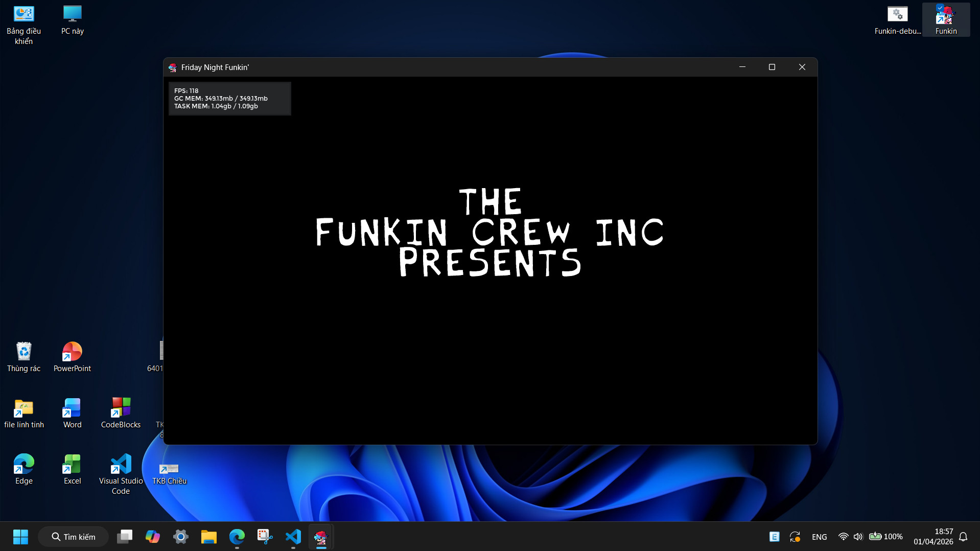Open the Windows Start menu
980x551 pixels.
[x=20, y=537]
